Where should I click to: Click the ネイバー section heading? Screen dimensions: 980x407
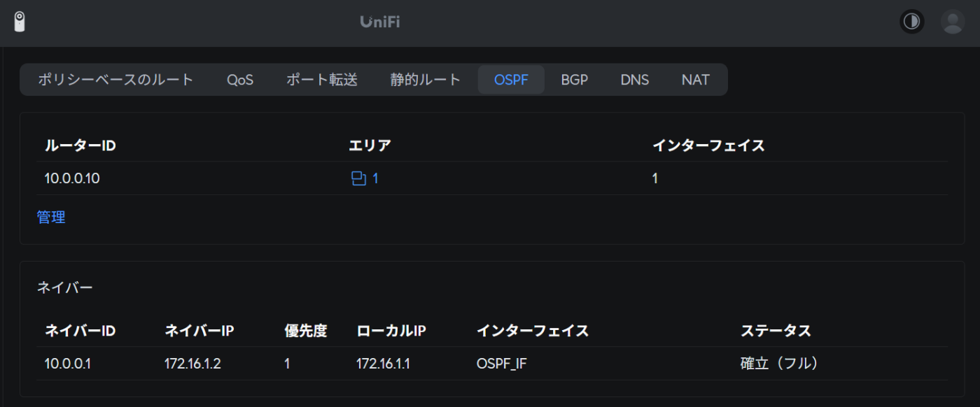click(x=65, y=287)
